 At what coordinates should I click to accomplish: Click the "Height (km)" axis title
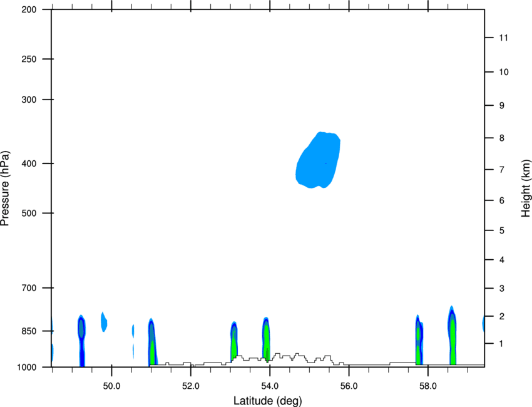pos(526,188)
